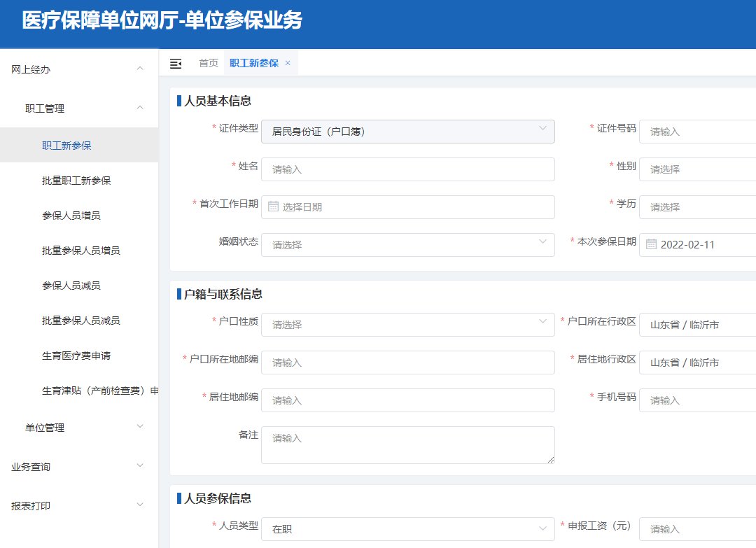
Task: Open the 婚姻状态 dropdown
Action: pos(407,245)
